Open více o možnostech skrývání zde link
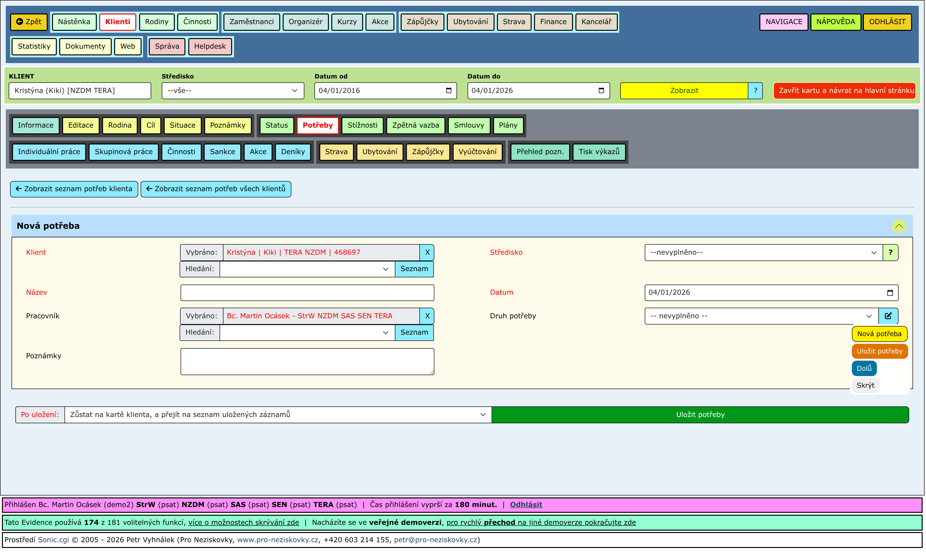 coord(243,522)
